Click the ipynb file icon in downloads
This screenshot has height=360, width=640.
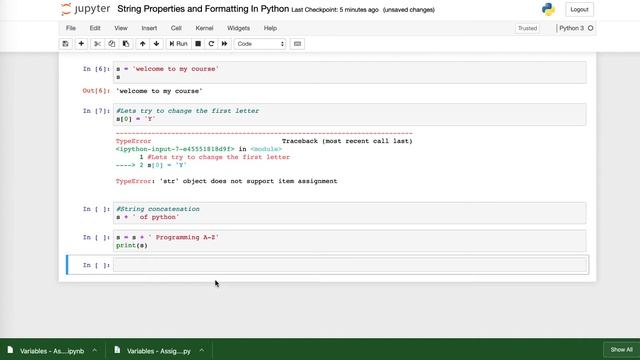(10, 350)
